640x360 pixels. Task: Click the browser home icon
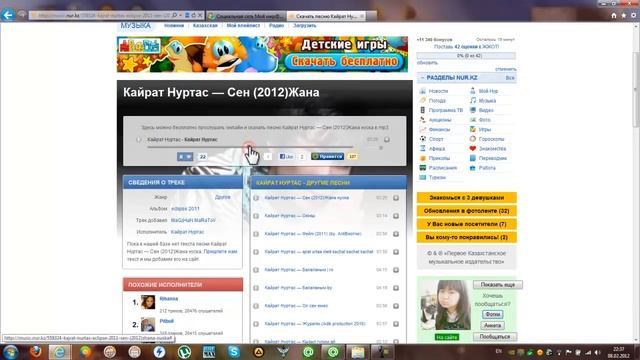[614, 16]
